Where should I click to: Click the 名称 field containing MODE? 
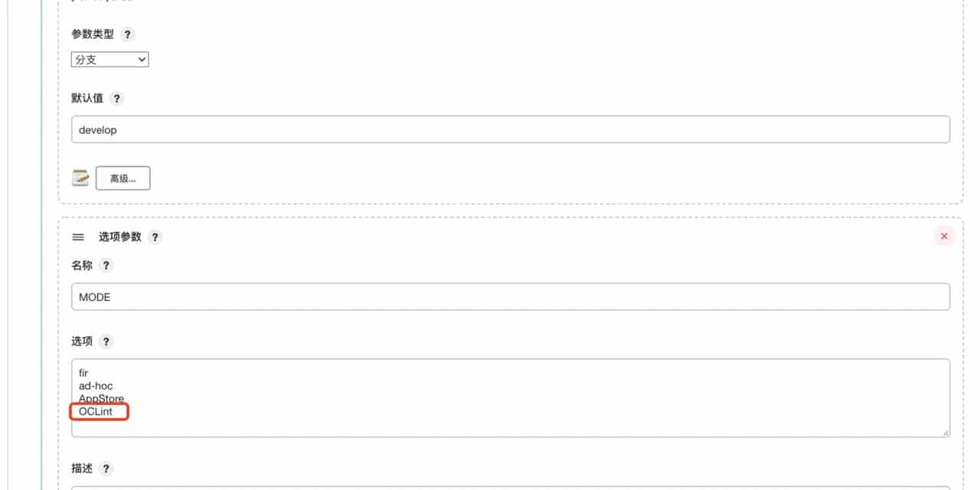[306, 296]
